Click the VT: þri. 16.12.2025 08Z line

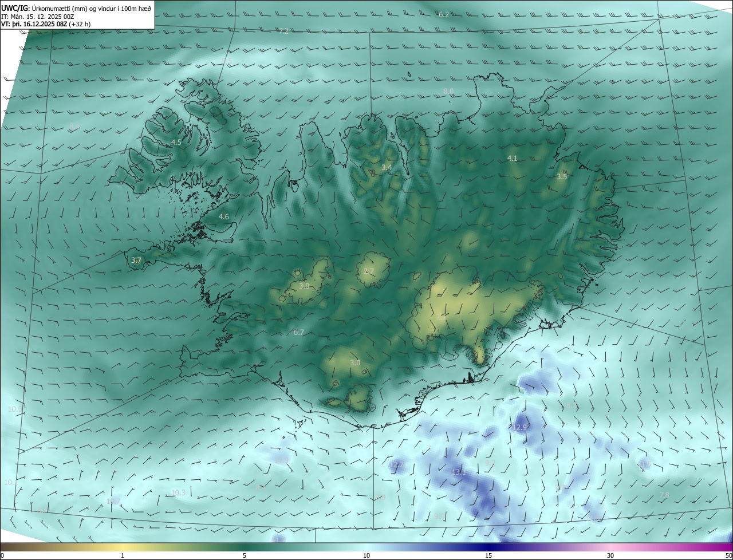tap(46, 24)
